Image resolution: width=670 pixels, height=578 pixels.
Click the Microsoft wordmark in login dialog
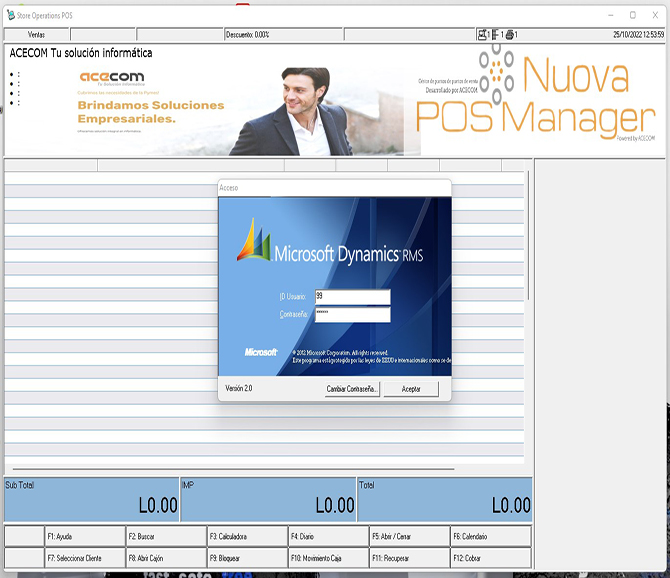pyautogui.click(x=261, y=352)
